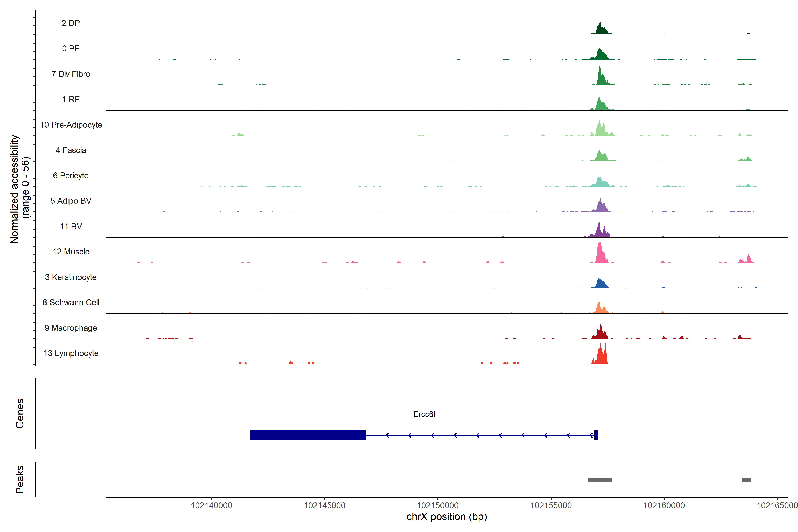
Task: Click the 8 Schwann Cell label
Action: coord(71,302)
